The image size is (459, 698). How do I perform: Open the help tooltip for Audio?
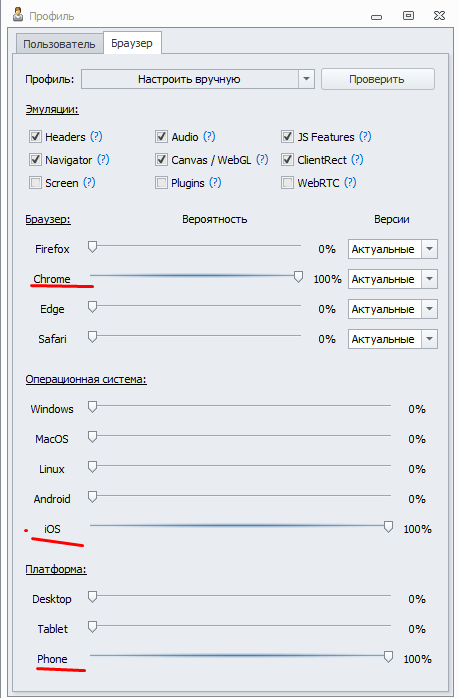(x=209, y=137)
